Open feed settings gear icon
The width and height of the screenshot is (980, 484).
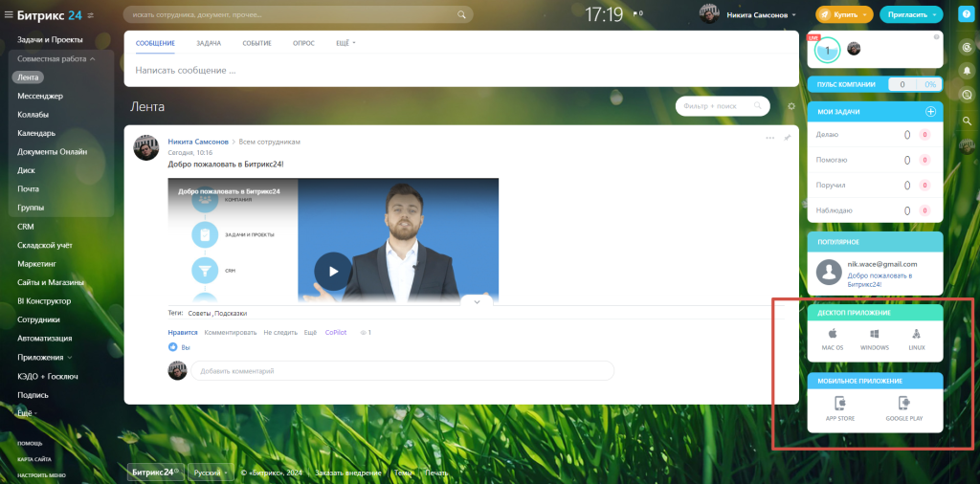pyautogui.click(x=791, y=107)
